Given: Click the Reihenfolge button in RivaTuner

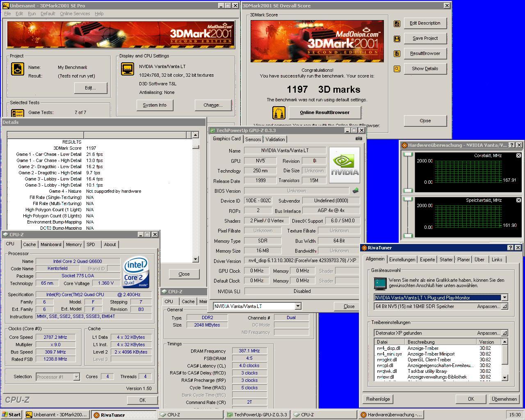Looking at the screenshot, I should [x=378, y=399].
